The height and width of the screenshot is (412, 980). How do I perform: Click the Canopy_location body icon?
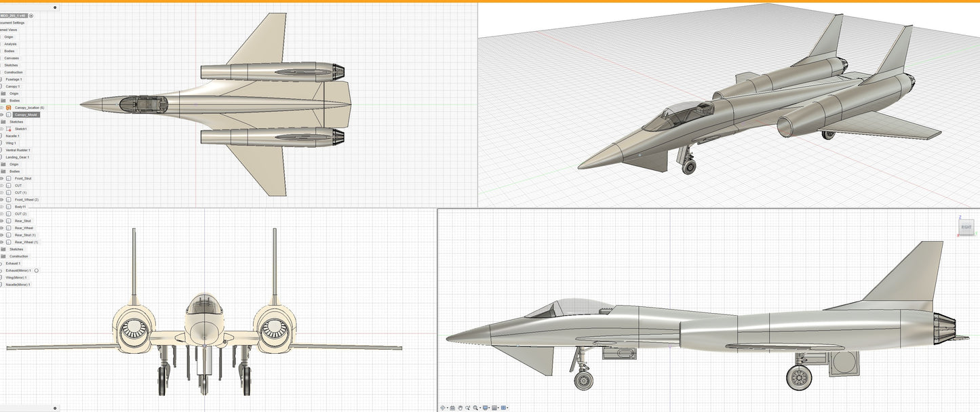pos(9,108)
